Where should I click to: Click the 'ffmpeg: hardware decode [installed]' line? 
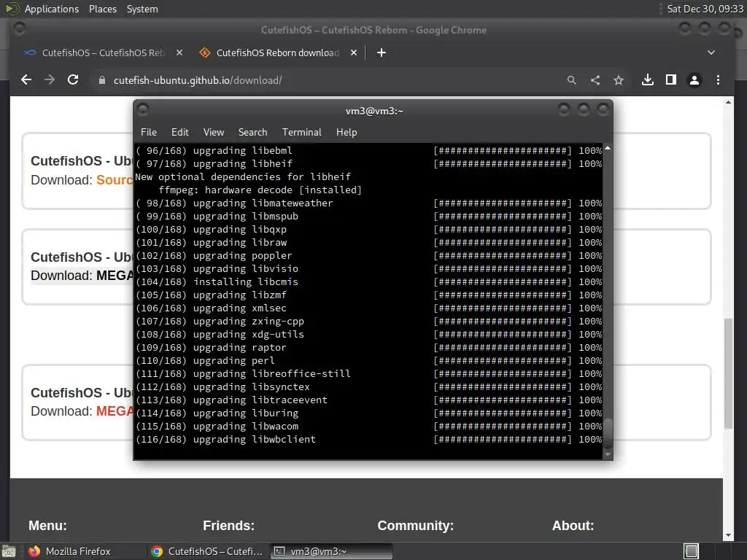tap(260, 190)
